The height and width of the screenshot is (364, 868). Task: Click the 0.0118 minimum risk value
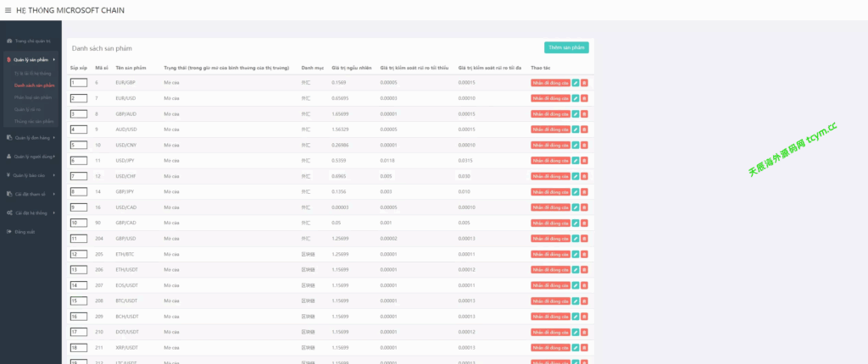point(387,161)
